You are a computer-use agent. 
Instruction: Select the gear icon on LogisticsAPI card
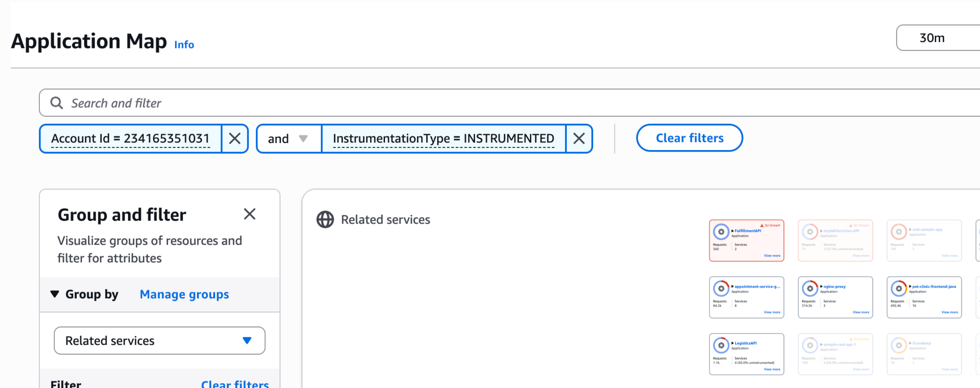(722, 346)
